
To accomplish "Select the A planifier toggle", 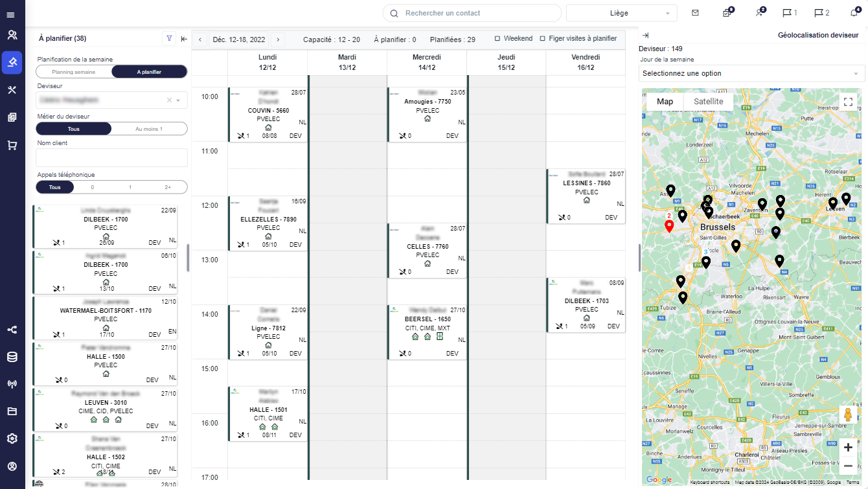I will (149, 72).
